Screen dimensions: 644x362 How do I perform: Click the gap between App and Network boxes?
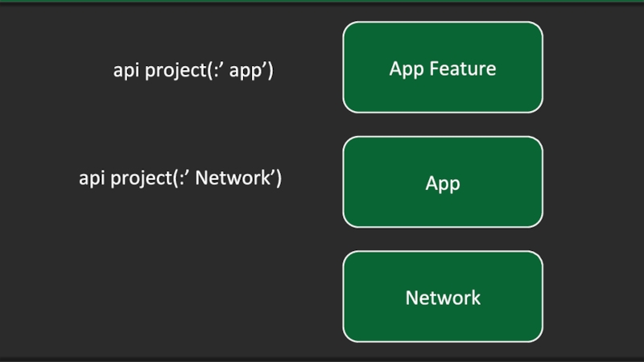point(443,239)
